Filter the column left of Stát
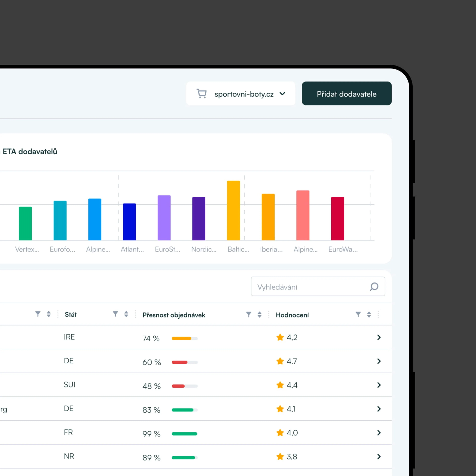The height and width of the screenshot is (476, 476). tap(38, 314)
